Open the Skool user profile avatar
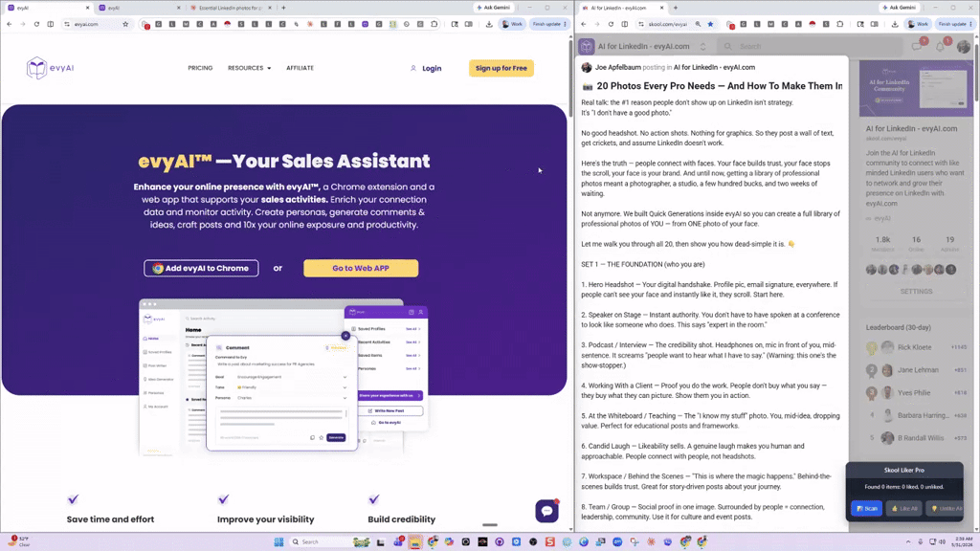This screenshot has width=980, height=551. point(963,46)
